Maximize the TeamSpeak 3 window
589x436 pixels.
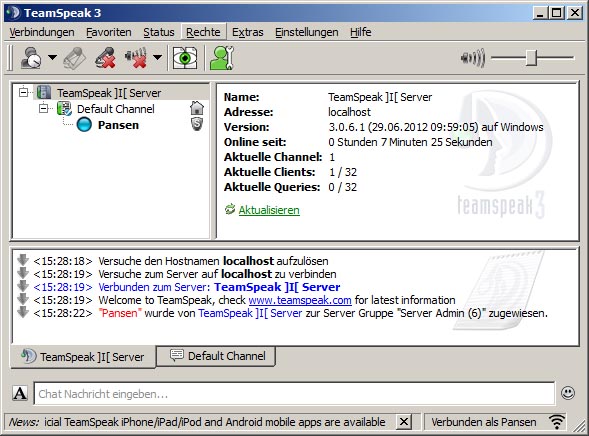pos(556,13)
